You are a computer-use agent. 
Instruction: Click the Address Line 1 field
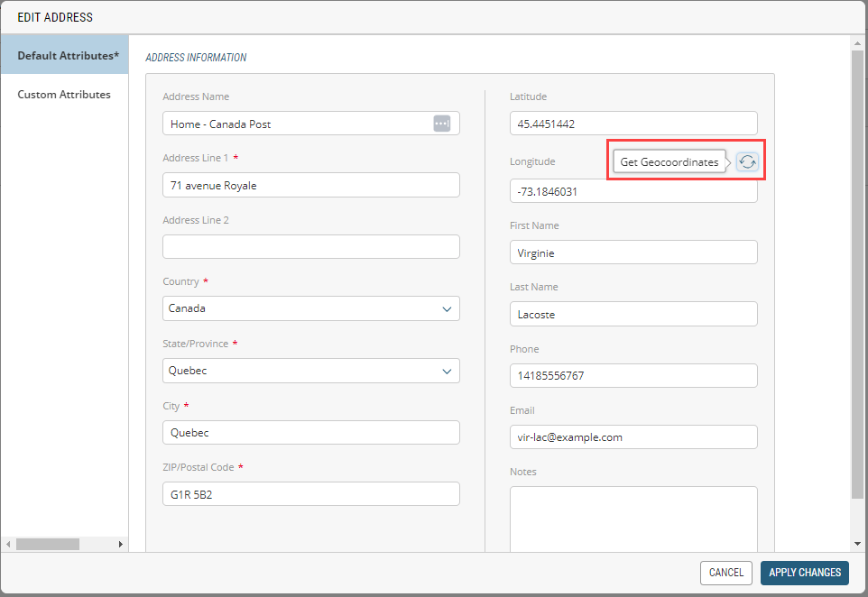coord(310,186)
